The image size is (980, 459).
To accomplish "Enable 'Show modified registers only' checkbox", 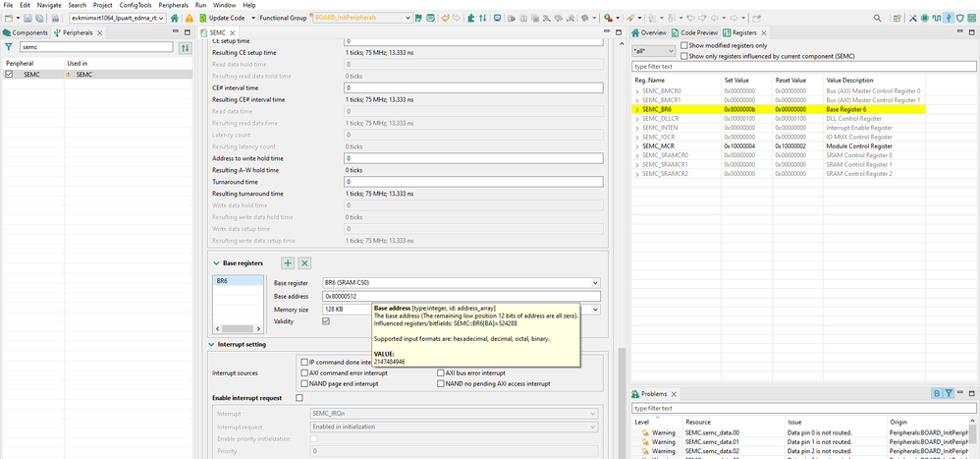I will (x=684, y=45).
